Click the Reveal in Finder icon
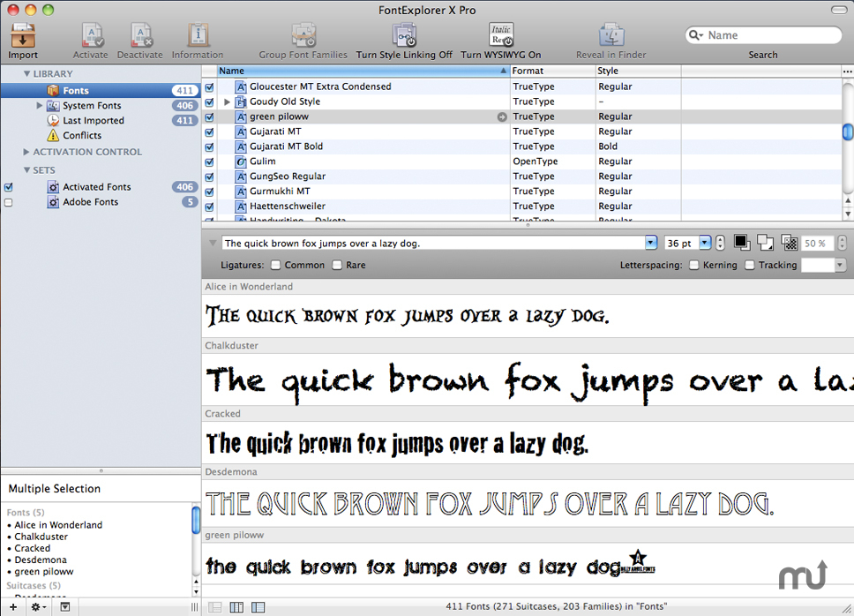The image size is (854, 616). (x=611, y=34)
